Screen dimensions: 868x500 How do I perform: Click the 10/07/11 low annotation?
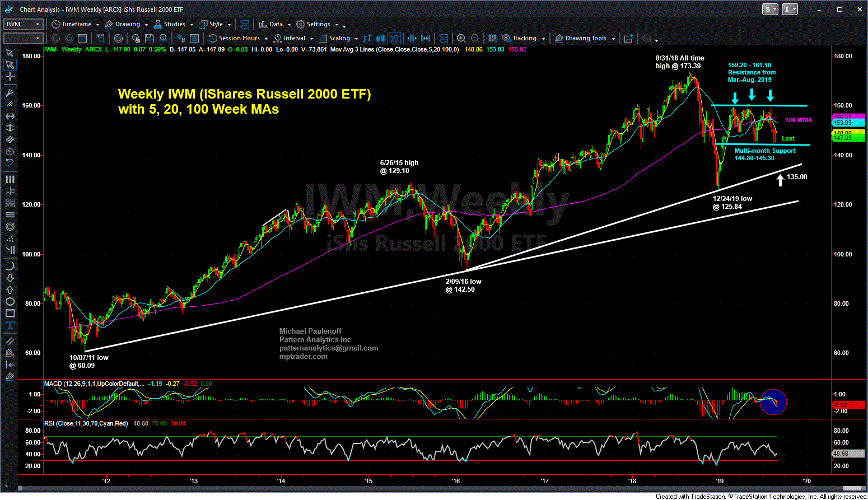click(88, 361)
